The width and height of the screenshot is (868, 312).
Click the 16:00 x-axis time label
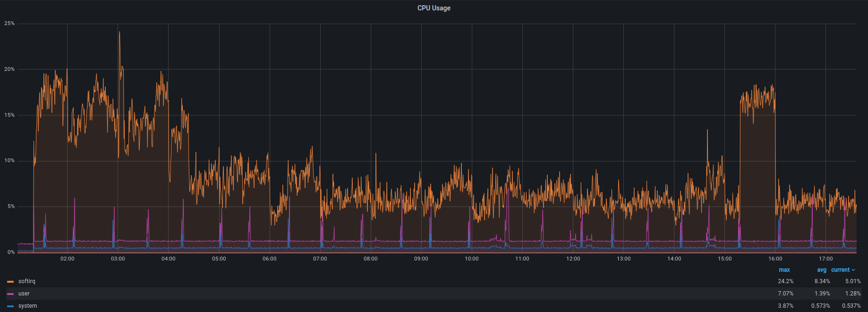pos(775,259)
